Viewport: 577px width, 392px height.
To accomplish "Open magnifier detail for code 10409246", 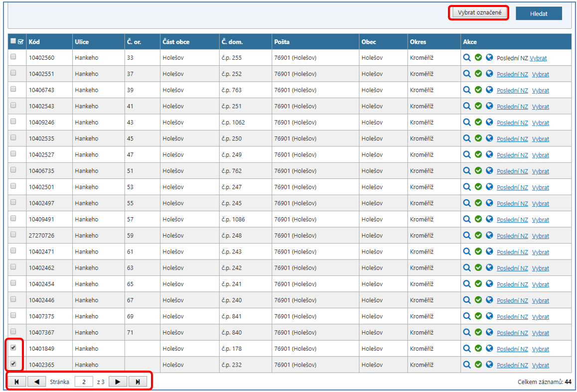I will (x=467, y=123).
